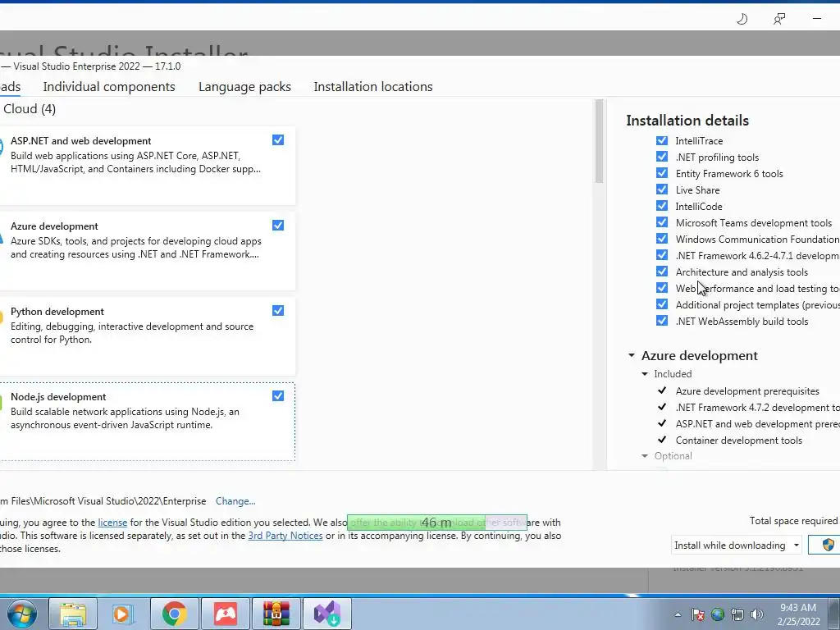Uncheck Azure development workload
The height and width of the screenshot is (630, 840).
coord(278,225)
